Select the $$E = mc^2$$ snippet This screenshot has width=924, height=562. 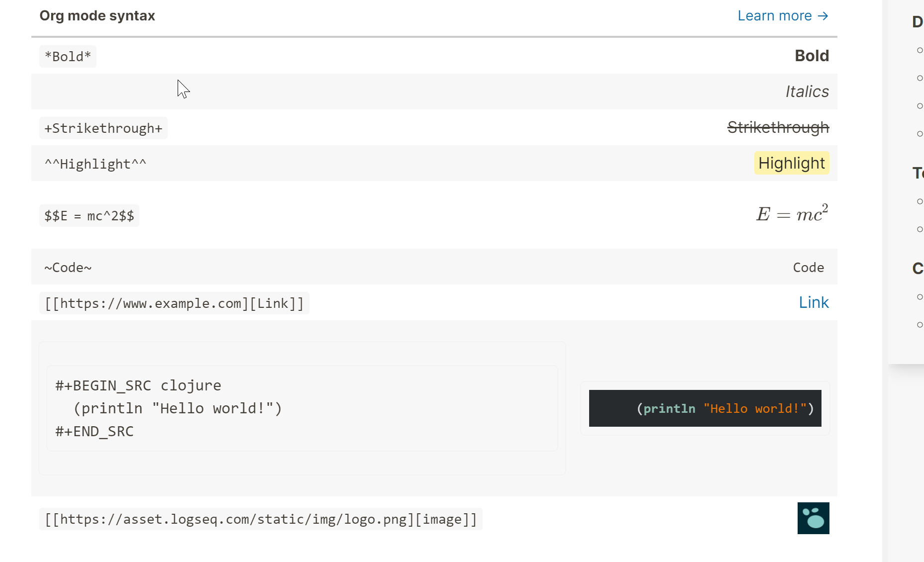(89, 215)
